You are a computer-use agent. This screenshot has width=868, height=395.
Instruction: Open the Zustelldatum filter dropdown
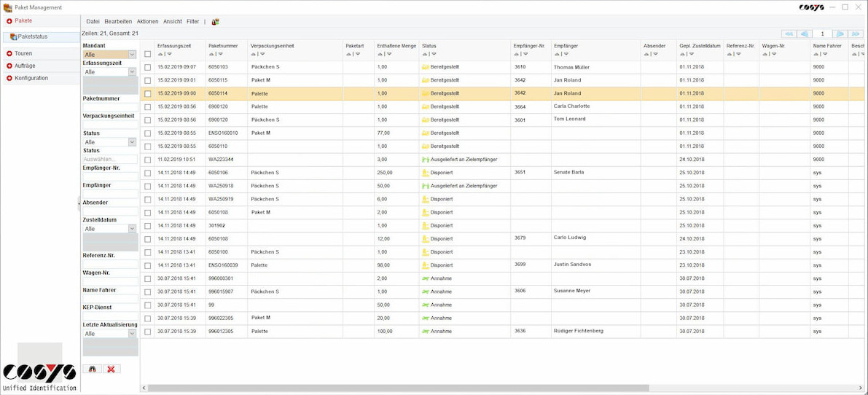click(x=132, y=229)
